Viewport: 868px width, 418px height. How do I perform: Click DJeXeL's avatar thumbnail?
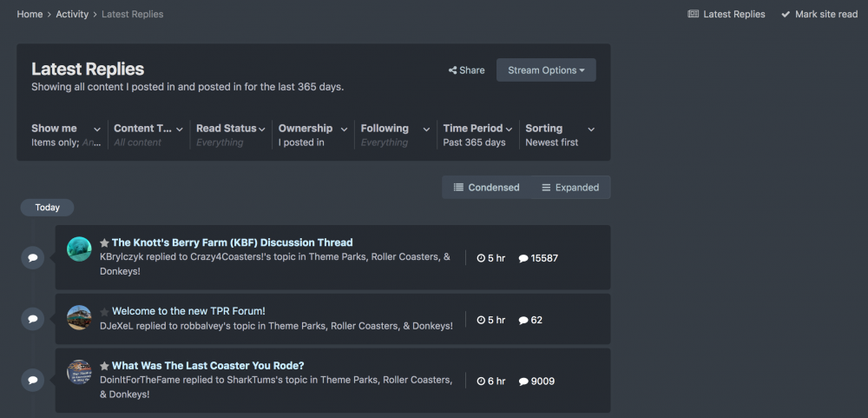(x=79, y=317)
